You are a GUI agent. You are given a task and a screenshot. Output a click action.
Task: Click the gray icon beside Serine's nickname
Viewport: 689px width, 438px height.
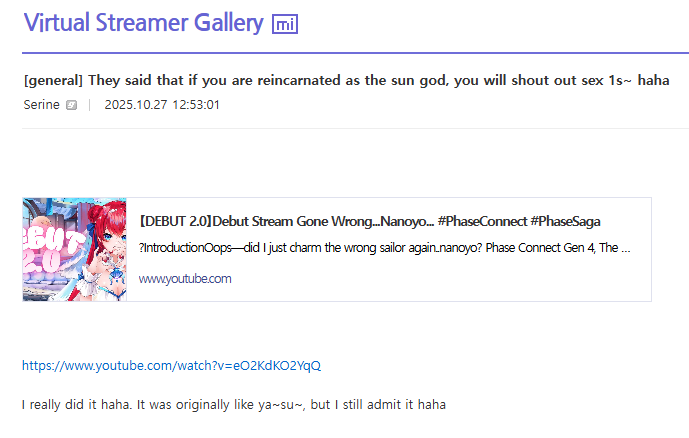click(71, 105)
